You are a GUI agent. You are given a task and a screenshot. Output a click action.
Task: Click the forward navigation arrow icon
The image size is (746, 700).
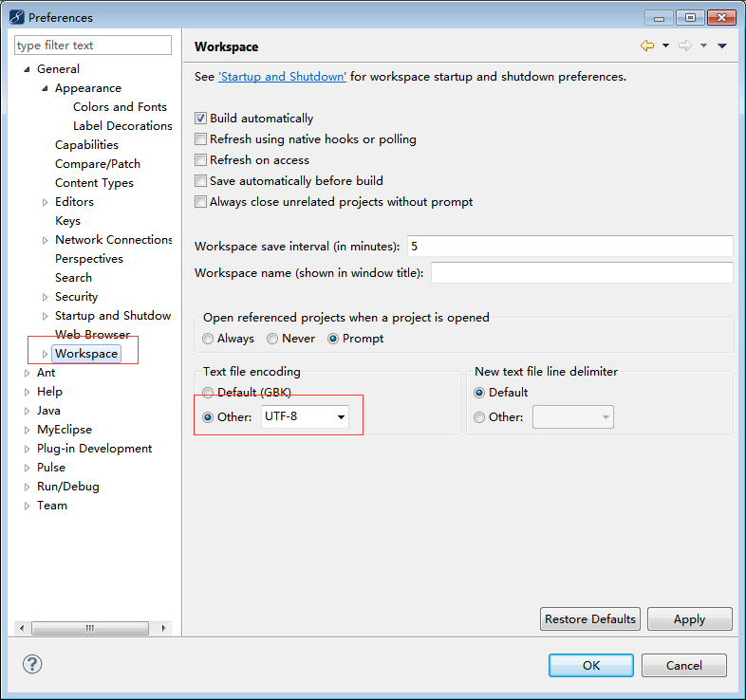(x=685, y=46)
